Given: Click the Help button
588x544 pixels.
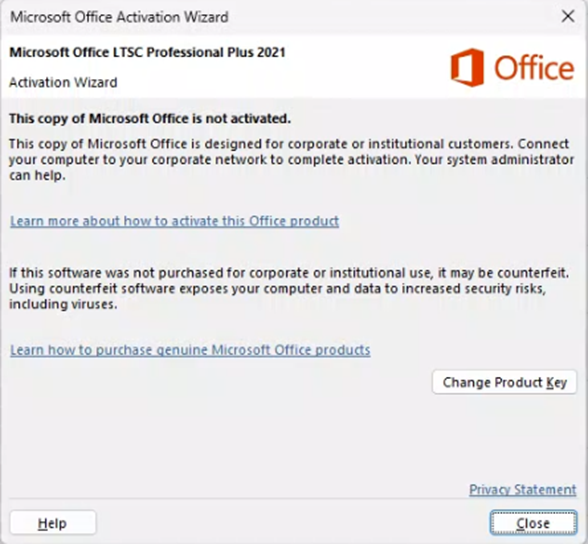Looking at the screenshot, I should pos(53,523).
